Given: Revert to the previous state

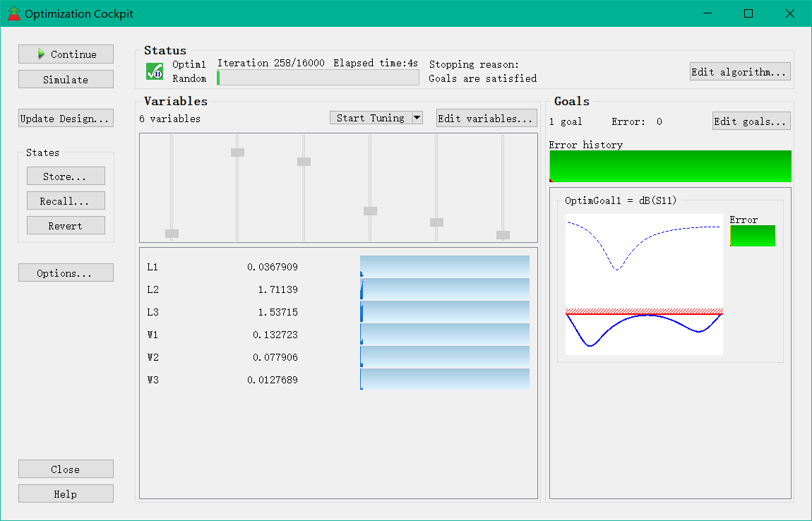Looking at the screenshot, I should point(66,226).
